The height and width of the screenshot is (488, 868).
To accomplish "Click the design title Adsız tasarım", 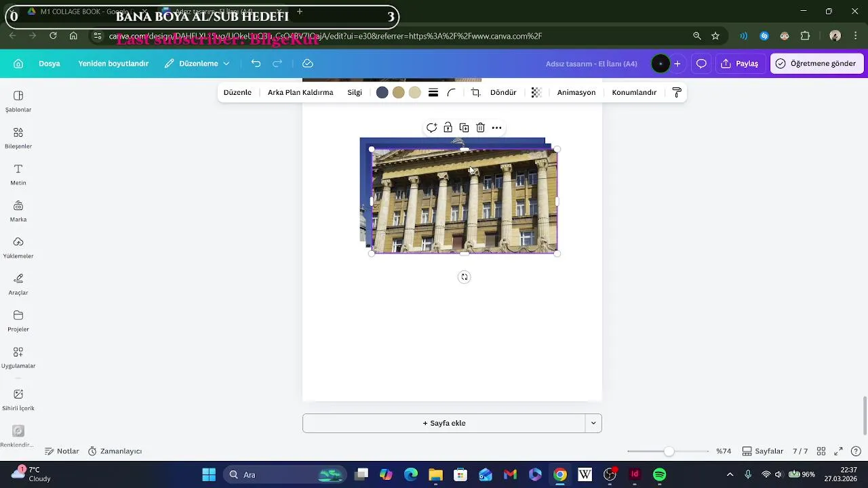I will [x=591, y=64].
